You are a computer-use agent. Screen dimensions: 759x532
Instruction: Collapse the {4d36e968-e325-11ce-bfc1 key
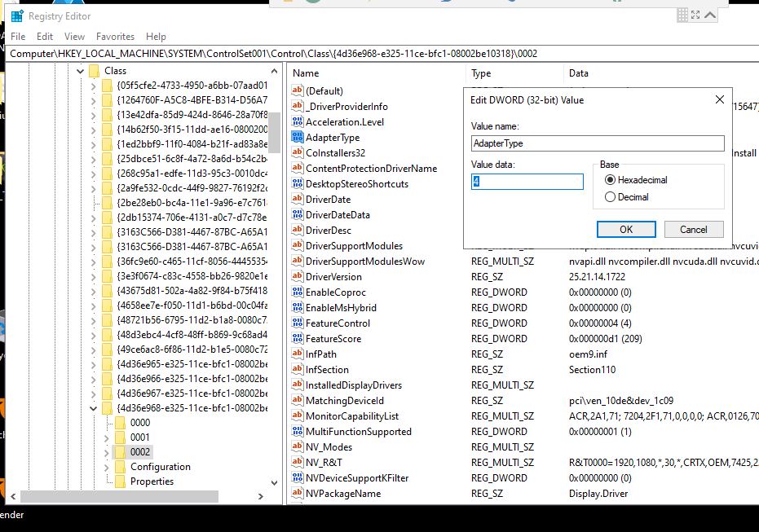coord(94,408)
